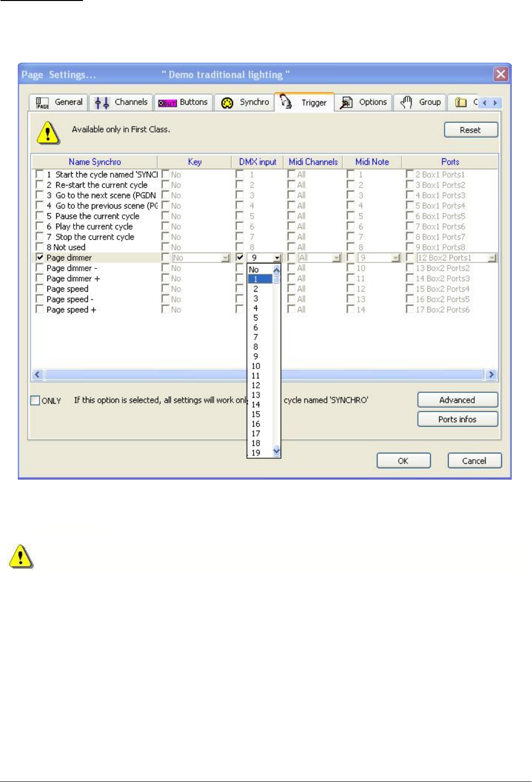Choose 1 in the DMX input list
This screenshot has width=532, height=782.
260,279
